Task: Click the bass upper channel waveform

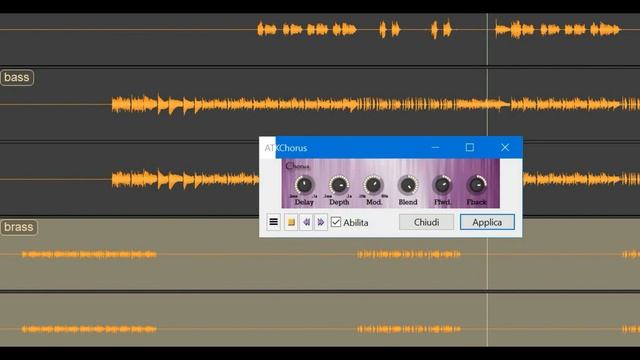Action: coord(376,104)
